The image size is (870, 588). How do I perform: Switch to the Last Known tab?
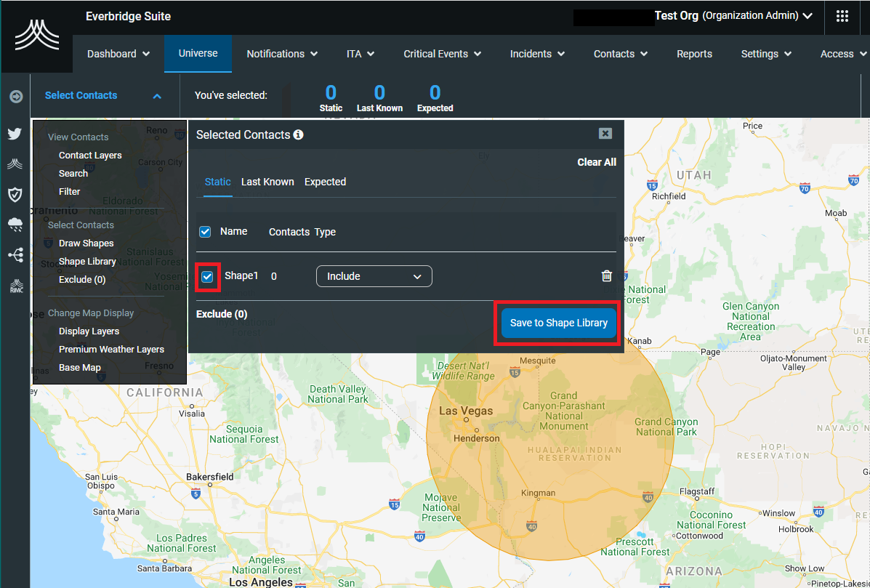[x=267, y=182]
